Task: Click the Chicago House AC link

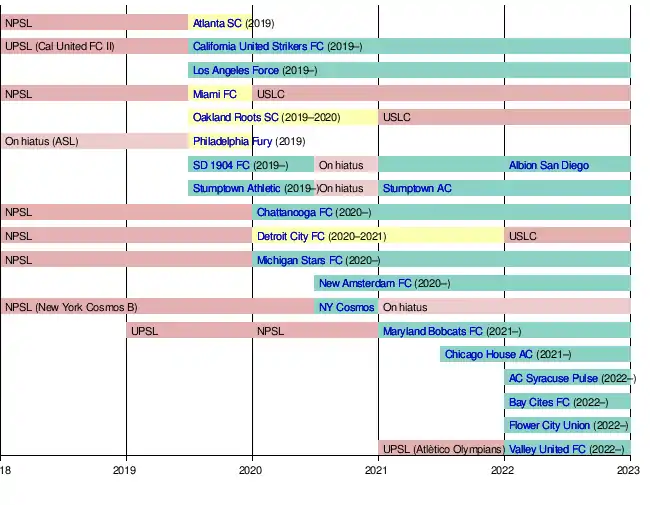Action: tap(488, 355)
